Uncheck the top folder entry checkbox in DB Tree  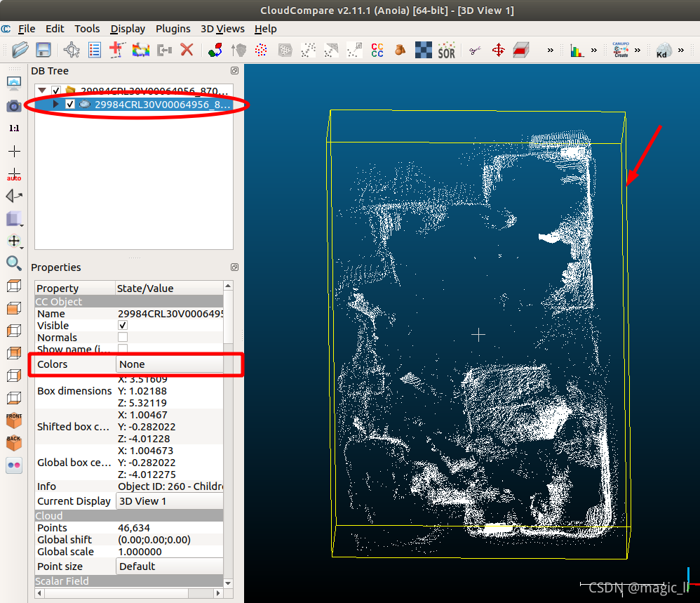tap(56, 91)
